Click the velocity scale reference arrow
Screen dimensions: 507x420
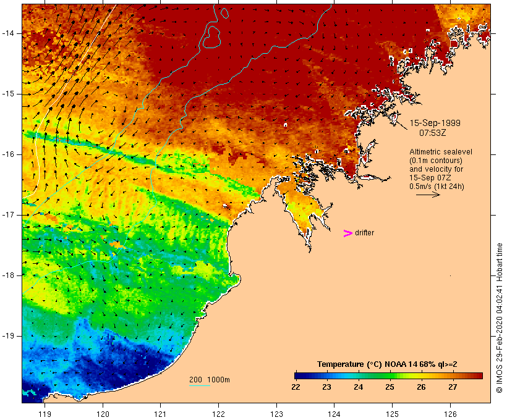click(x=428, y=195)
